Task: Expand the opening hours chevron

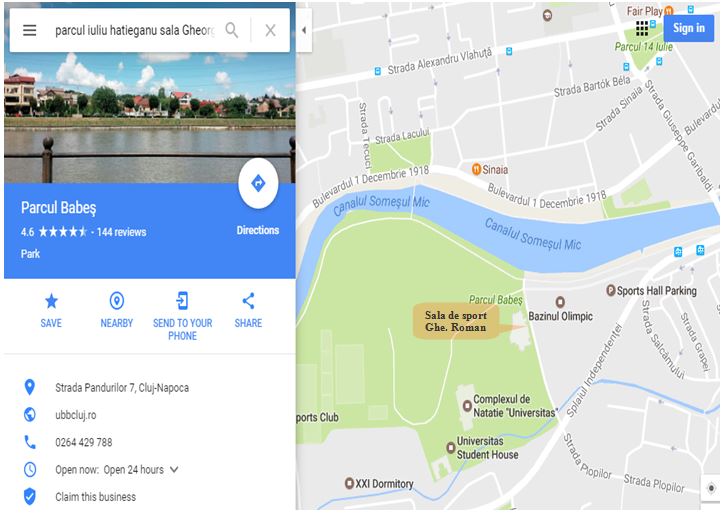Action: pos(174,469)
